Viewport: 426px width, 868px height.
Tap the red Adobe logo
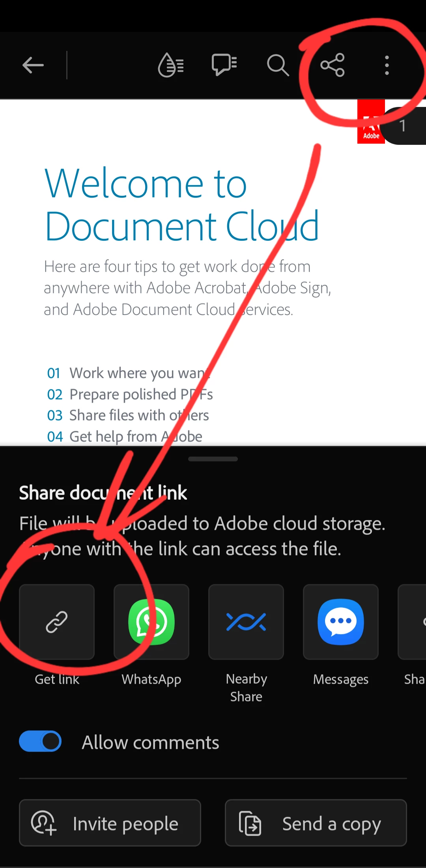tap(371, 122)
